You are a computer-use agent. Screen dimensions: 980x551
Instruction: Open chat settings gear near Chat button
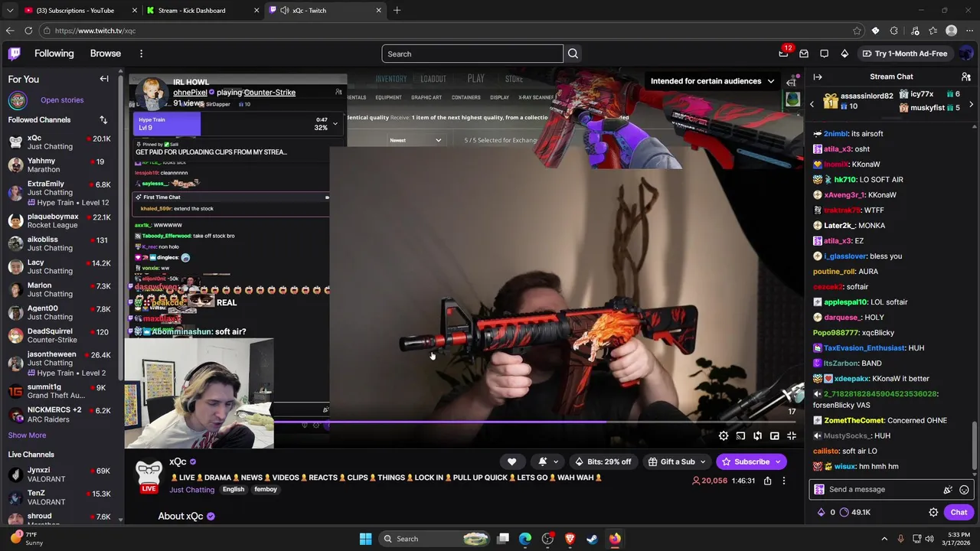(x=933, y=512)
